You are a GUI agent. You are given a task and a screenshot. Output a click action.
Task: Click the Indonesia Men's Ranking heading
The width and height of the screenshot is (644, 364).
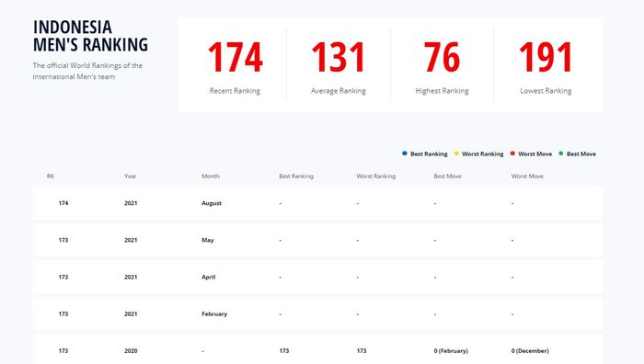pyautogui.click(x=90, y=36)
